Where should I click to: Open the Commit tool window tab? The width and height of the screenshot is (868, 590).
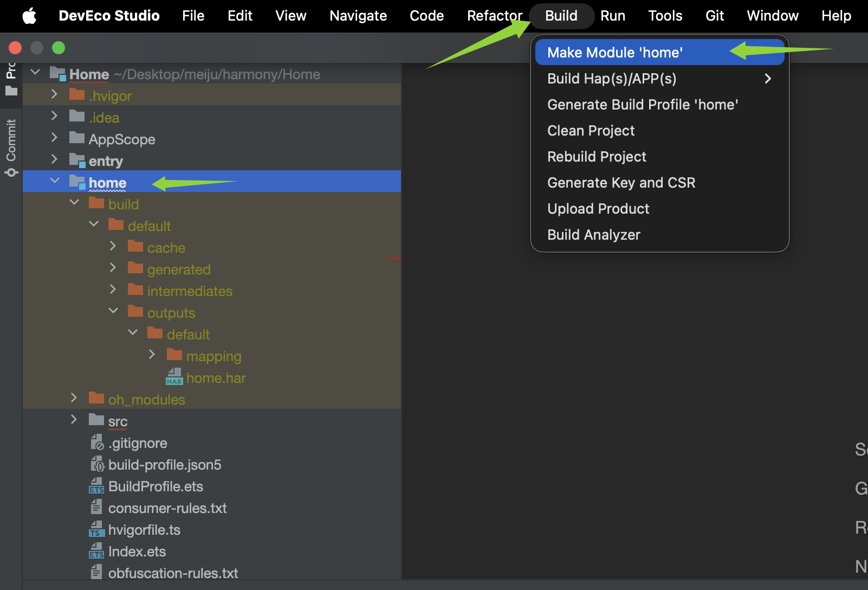point(11,146)
